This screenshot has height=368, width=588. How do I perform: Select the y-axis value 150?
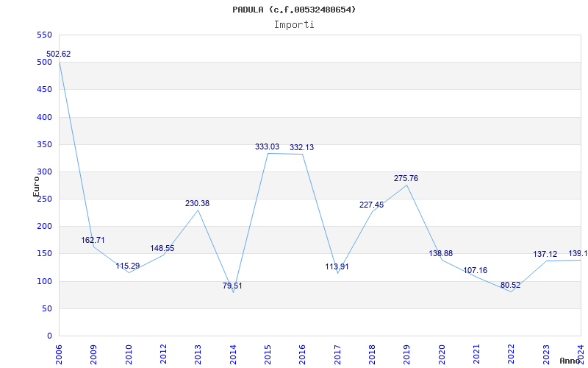point(44,254)
